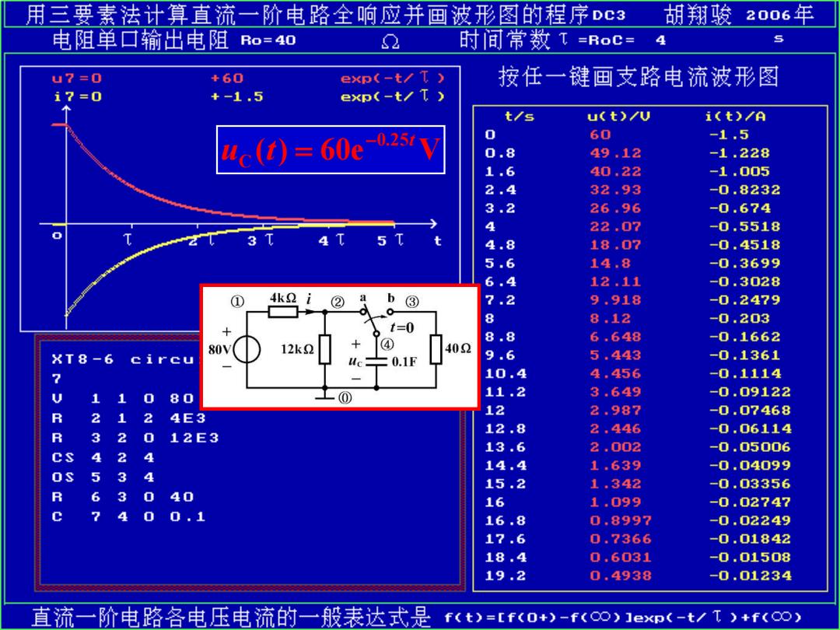
Task: Click the current value -0.09122
Action: (x=750, y=392)
